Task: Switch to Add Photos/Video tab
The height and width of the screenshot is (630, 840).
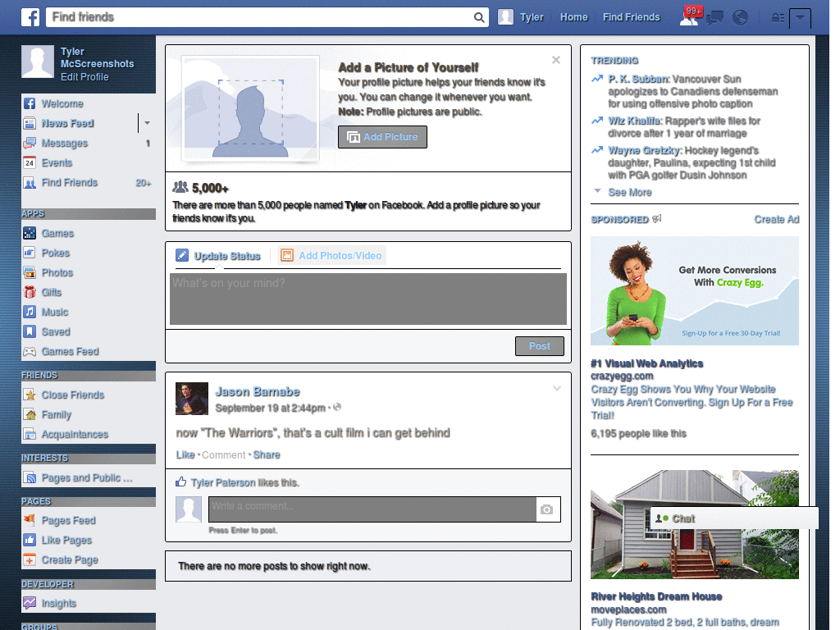Action: [x=331, y=256]
